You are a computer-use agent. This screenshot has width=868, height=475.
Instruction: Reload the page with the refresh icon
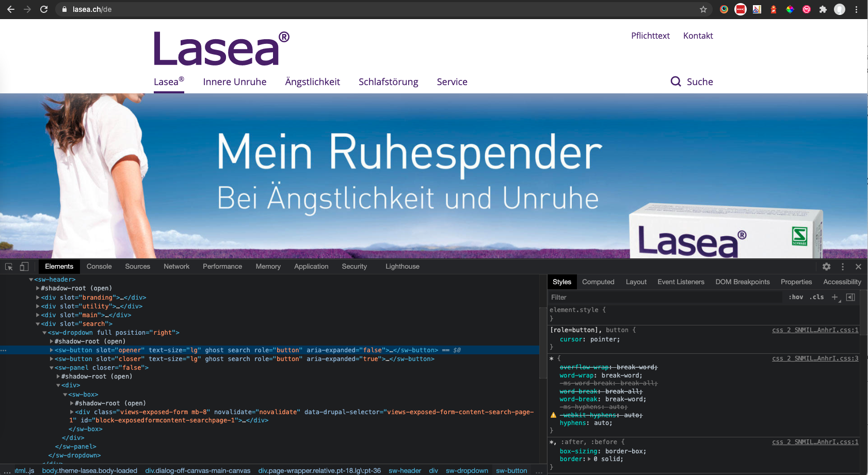(x=44, y=9)
